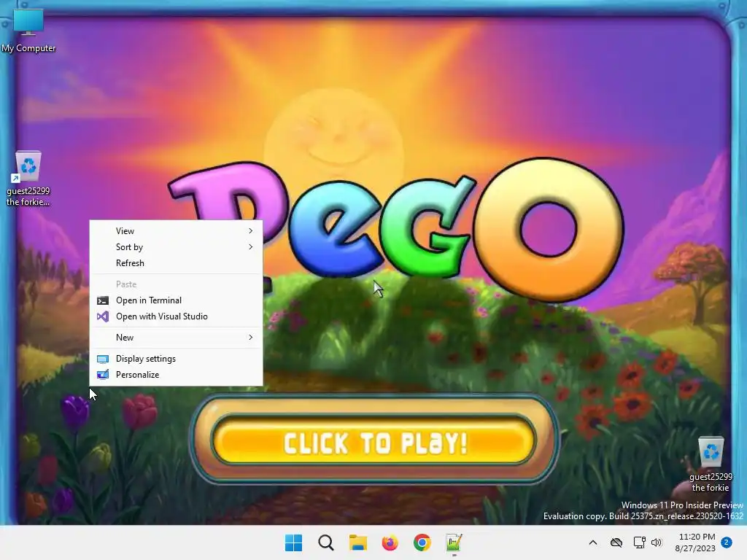Screen dimensions: 747x560
Task: Open the New submenu
Action: [177, 338]
